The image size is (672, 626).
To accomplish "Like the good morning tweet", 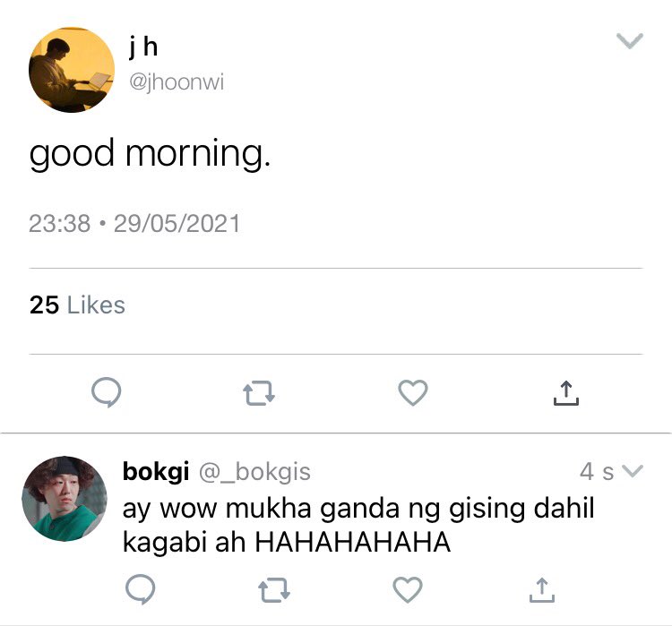I will click(413, 392).
